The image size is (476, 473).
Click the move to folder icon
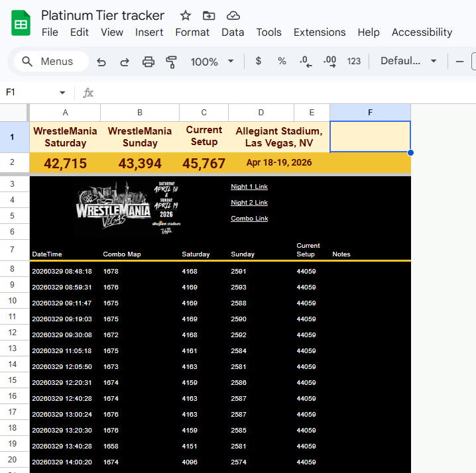pyautogui.click(x=209, y=15)
